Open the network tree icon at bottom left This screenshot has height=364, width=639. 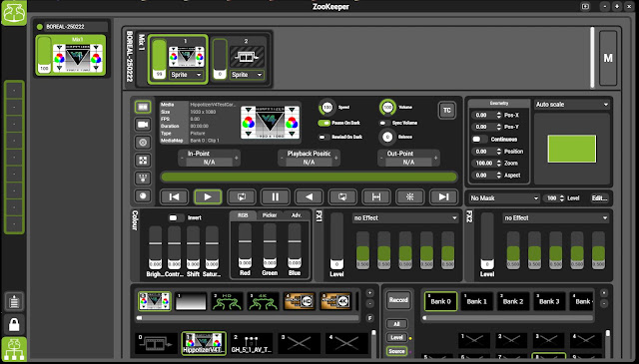tap(14, 349)
